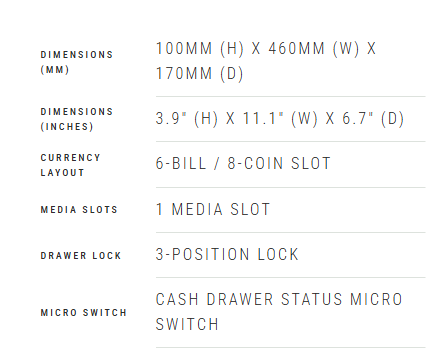The height and width of the screenshot is (360, 446).
Task: Click the Drawer Lock label
Action: [x=81, y=256]
